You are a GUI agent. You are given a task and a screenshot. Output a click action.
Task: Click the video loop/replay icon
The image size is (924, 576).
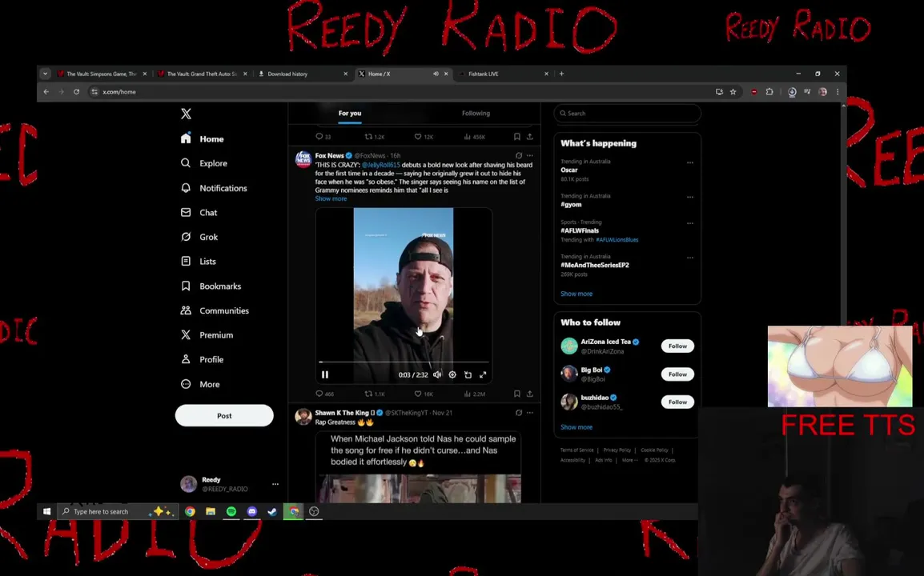coord(468,374)
